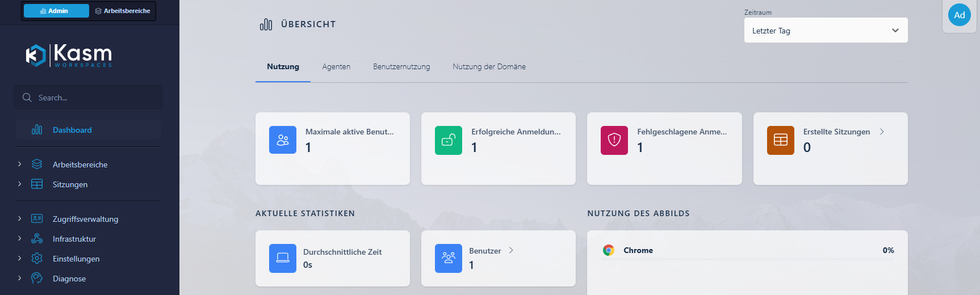980x295 pixels.
Task: Expand the Zugriffsverwaltung sidebar section
Action: [x=85, y=219]
